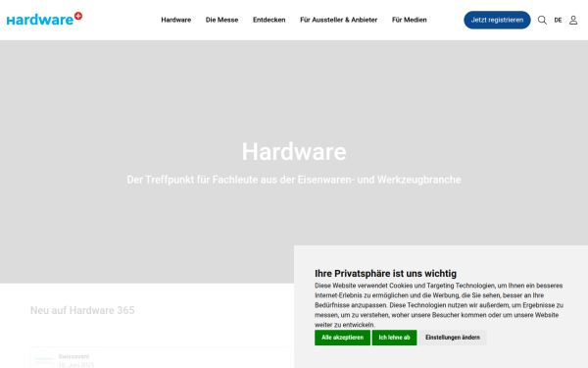Viewport: 588px width, 368px height.
Task: Accept all cookies with Alle akzeptieren
Action: click(x=342, y=338)
